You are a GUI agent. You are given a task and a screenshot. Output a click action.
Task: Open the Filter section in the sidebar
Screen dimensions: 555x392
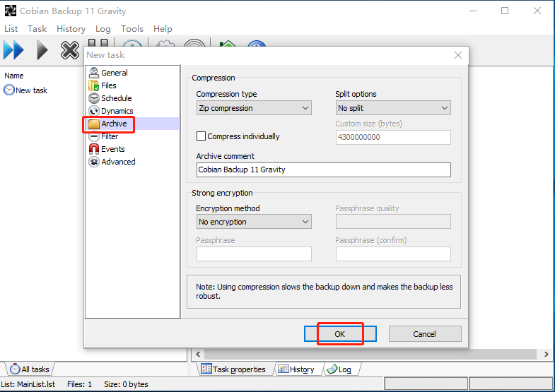[x=110, y=136]
